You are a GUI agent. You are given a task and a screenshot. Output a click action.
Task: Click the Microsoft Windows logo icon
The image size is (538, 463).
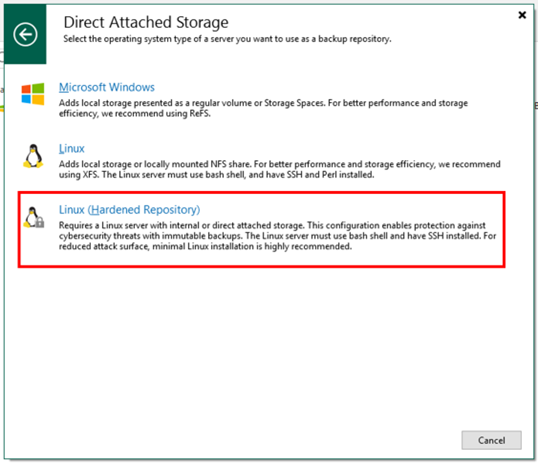click(x=33, y=94)
